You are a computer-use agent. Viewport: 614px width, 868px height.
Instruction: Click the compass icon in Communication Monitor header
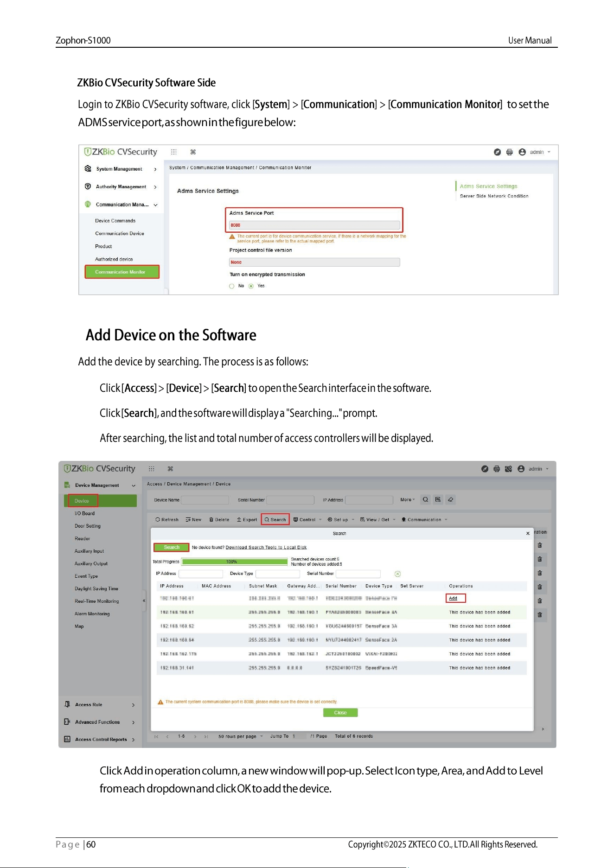[x=497, y=152]
